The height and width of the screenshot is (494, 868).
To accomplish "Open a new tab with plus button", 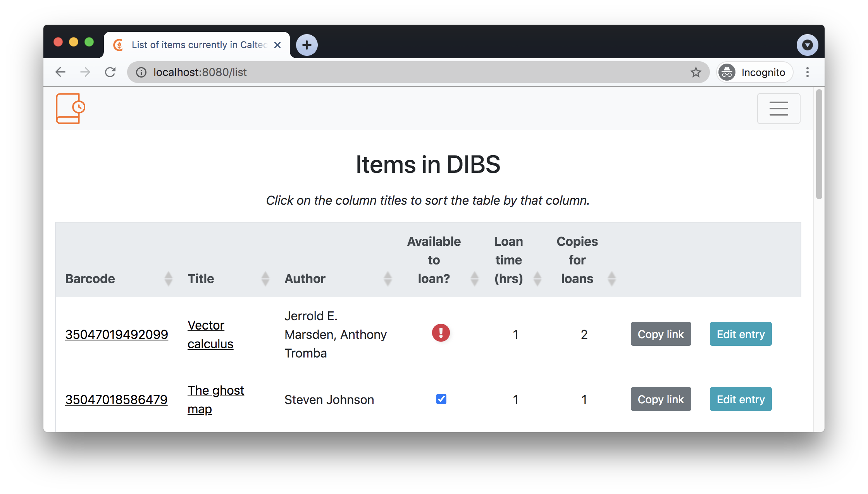I will 307,45.
